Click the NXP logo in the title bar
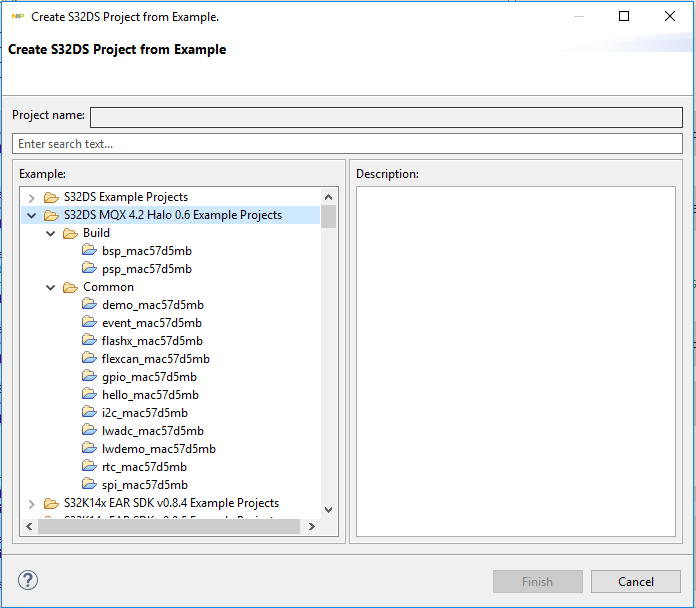This screenshot has width=696, height=608. point(18,16)
